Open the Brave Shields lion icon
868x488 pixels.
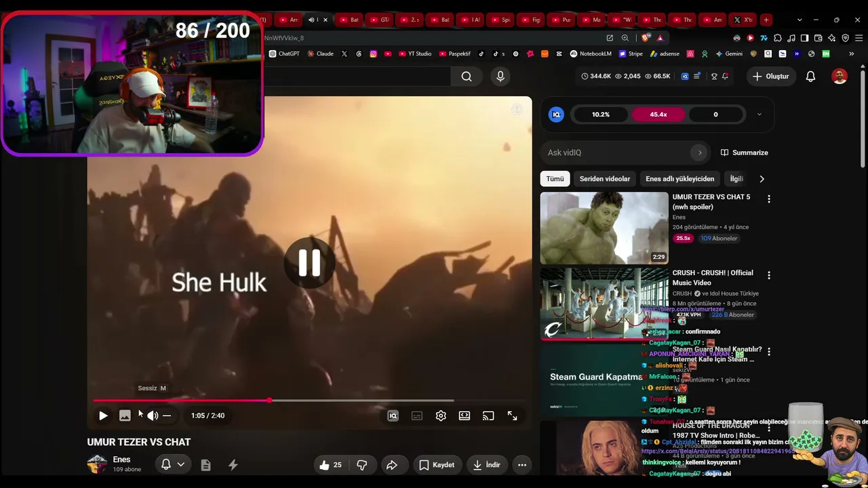click(x=645, y=38)
